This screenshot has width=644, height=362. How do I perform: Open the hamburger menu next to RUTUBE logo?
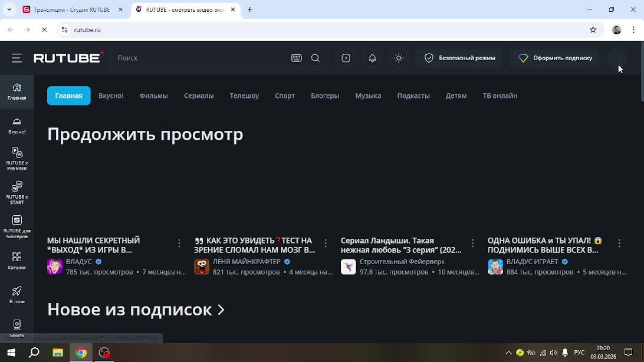click(17, 58)
